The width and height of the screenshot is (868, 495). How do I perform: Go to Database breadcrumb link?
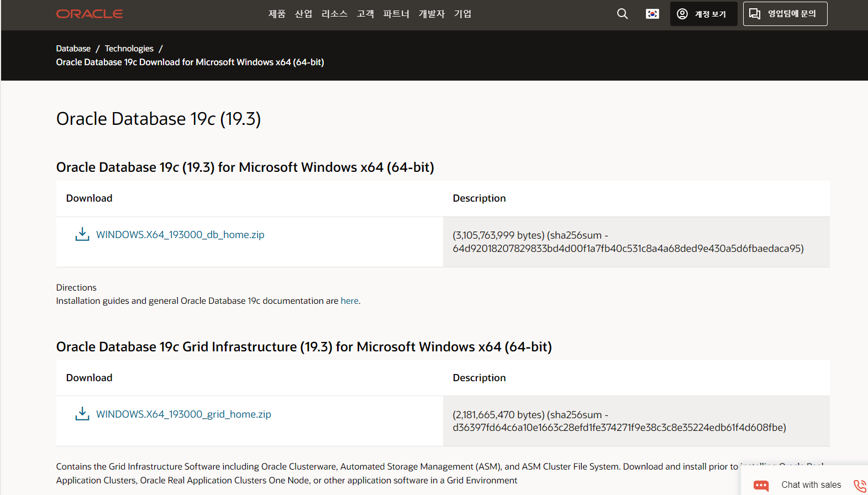pyautogui.click(x=73, y=49)
